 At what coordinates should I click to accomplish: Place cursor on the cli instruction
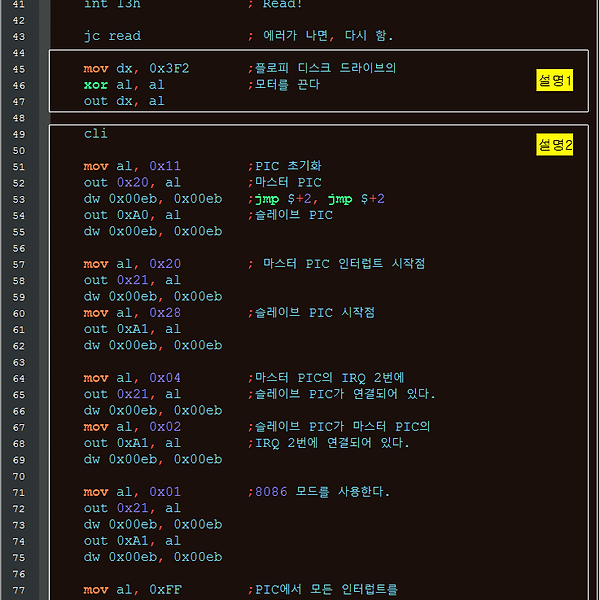pos(96,133)
